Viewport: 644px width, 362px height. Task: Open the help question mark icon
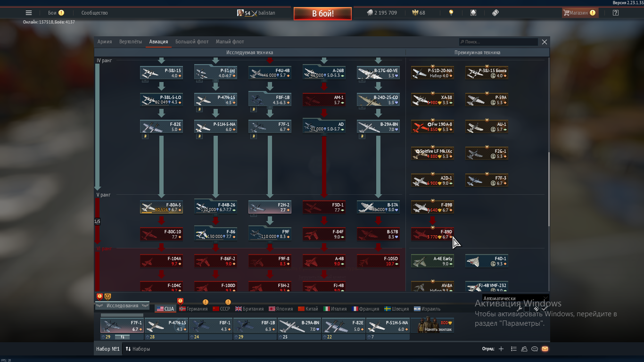(x=616, y=13)
